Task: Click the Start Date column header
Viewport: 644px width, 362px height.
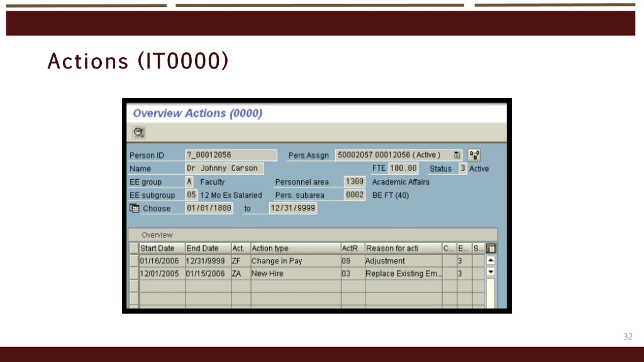Action: 162,248
